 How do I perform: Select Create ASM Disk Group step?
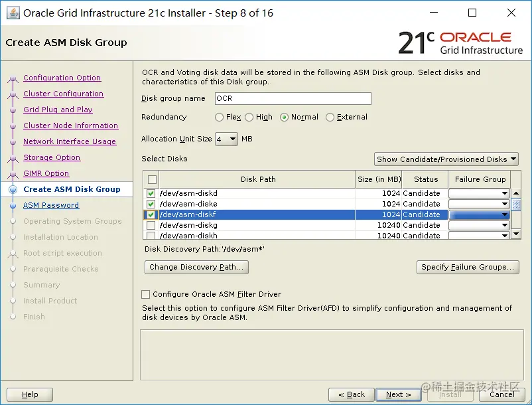[x=72, y=189]
